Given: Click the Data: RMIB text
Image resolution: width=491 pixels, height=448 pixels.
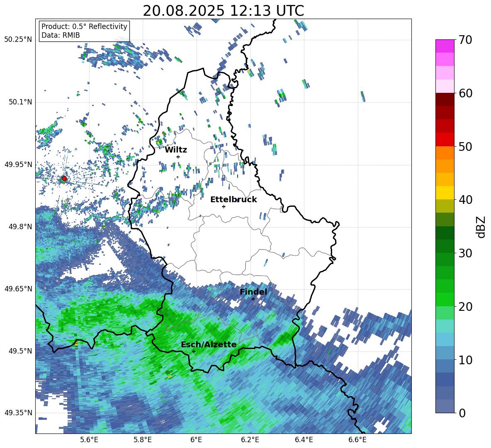Looking at the screenshot, I should point(61,35).
